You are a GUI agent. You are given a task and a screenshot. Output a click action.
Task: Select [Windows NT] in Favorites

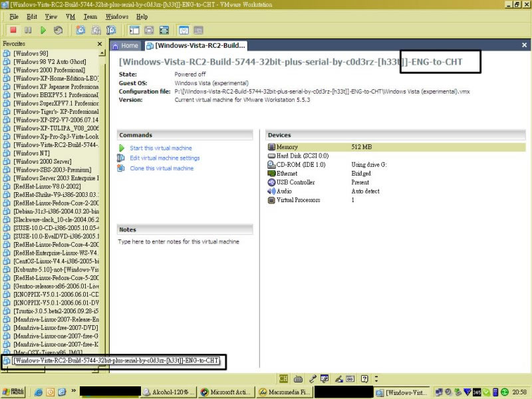(x=31, y=153)
